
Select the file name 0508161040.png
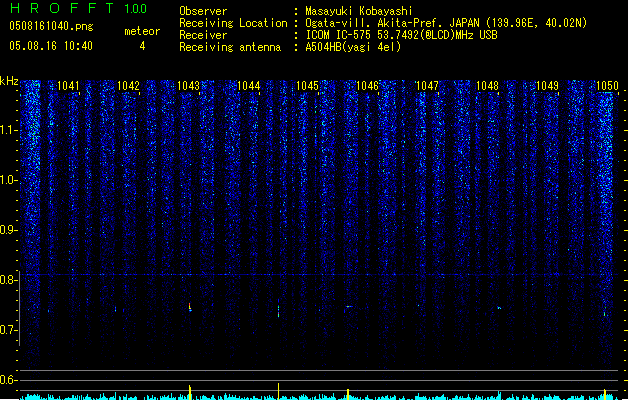[51, 26]
